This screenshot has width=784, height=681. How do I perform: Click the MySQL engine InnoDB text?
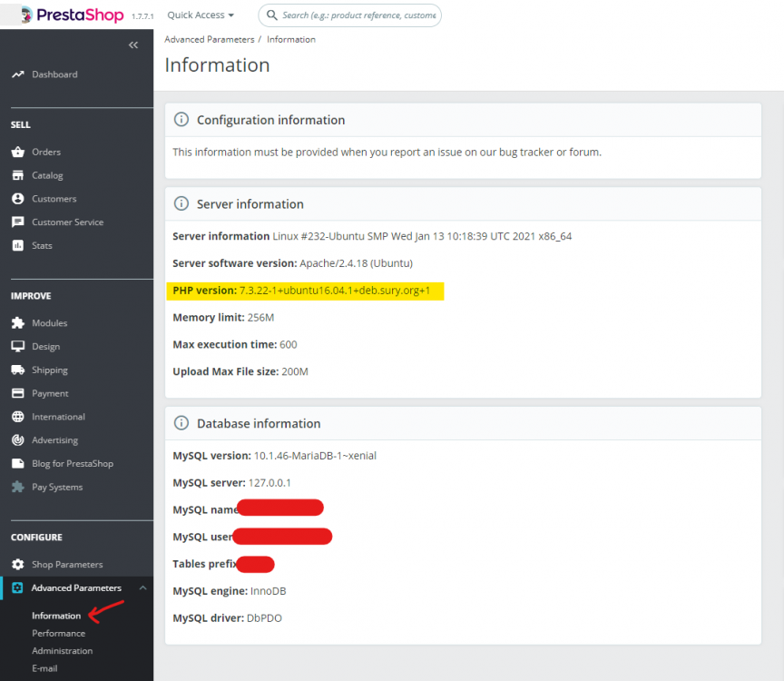[x=268, y=590]
